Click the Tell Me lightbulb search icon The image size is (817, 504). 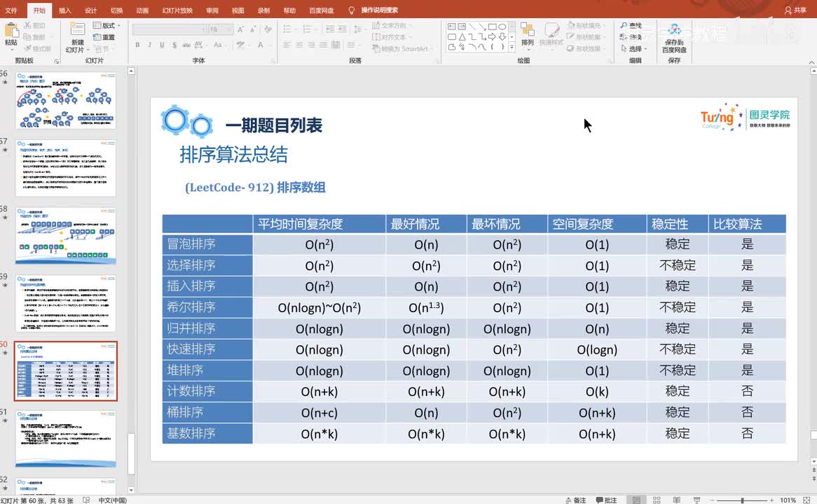(x=351, y=10)
